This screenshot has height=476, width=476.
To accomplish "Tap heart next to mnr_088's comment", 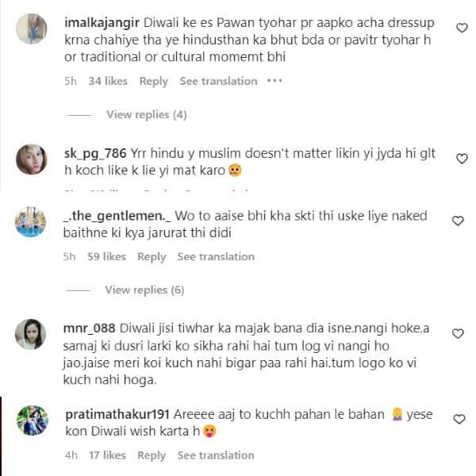I will tap(458, 334).
